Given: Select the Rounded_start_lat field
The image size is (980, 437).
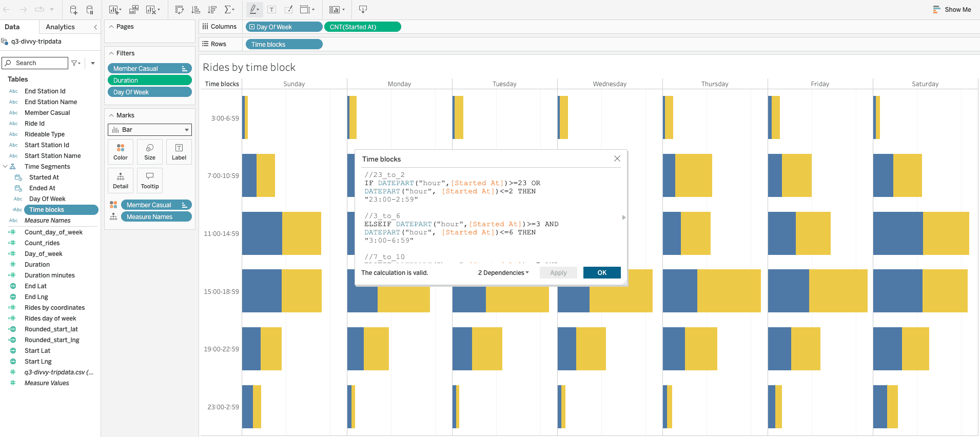Looking at the screenshot, I should [x=51, y=329].
